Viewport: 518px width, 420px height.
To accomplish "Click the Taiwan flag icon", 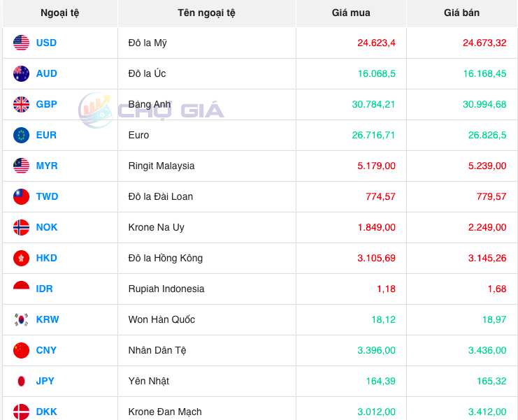I will tap(21, 196).
